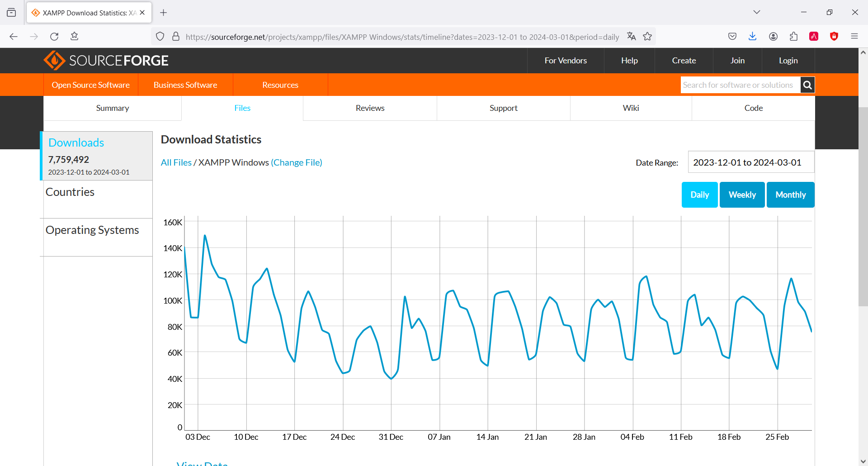Reload the page with refresh icon
This screenshot has width=868, height=466.
(x=54, y=37)
